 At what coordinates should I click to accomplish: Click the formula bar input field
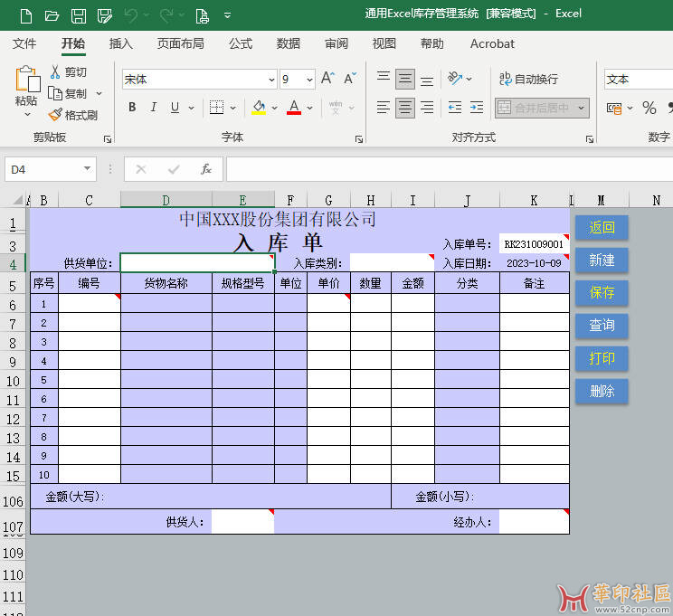[x=450, y=169]
